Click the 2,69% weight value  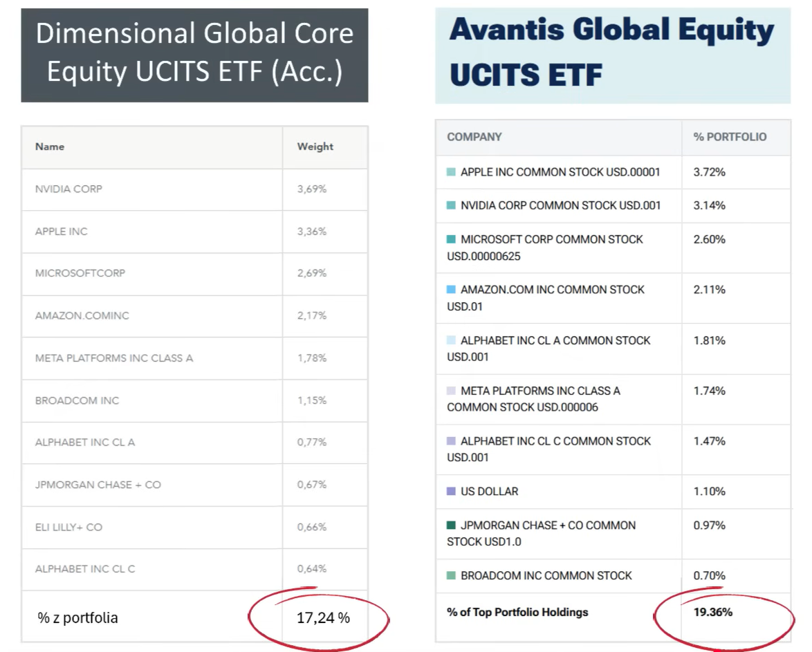pos(312,273)
